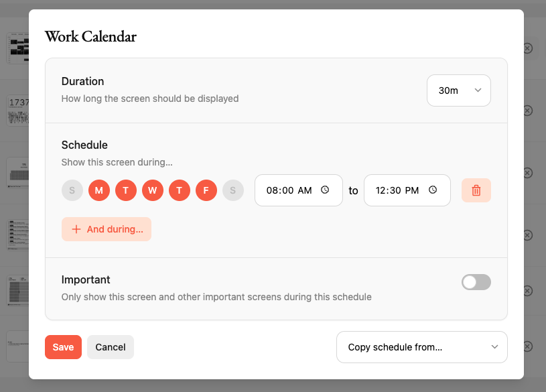Remove the 1737 screen with its X icon

click(x=527, y=111)
